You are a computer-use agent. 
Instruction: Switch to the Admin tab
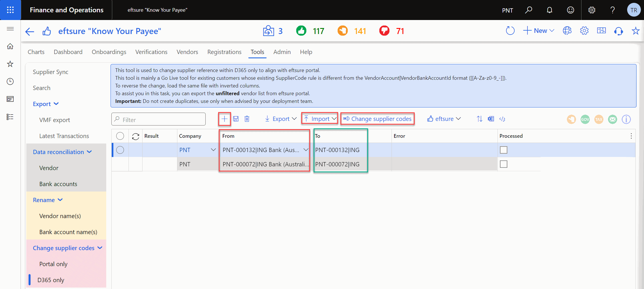[x=282, y=52]
